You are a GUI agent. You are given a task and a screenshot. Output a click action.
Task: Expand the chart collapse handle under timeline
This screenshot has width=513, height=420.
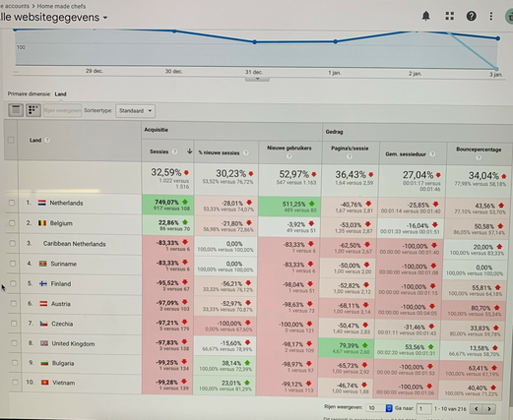[x=257, y=79]
